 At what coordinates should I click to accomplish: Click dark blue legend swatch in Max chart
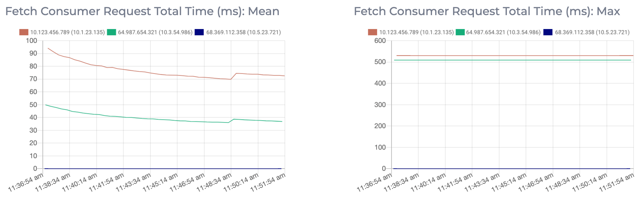pos(548,32)
